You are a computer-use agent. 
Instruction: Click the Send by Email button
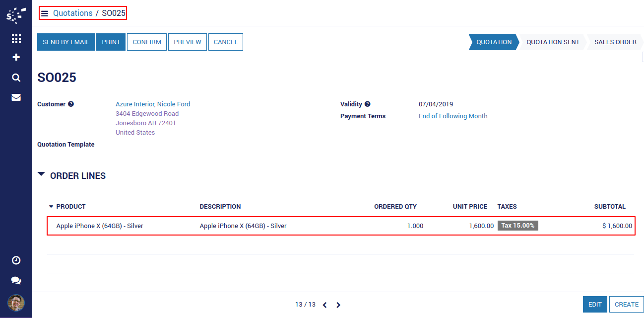point(66,42)
